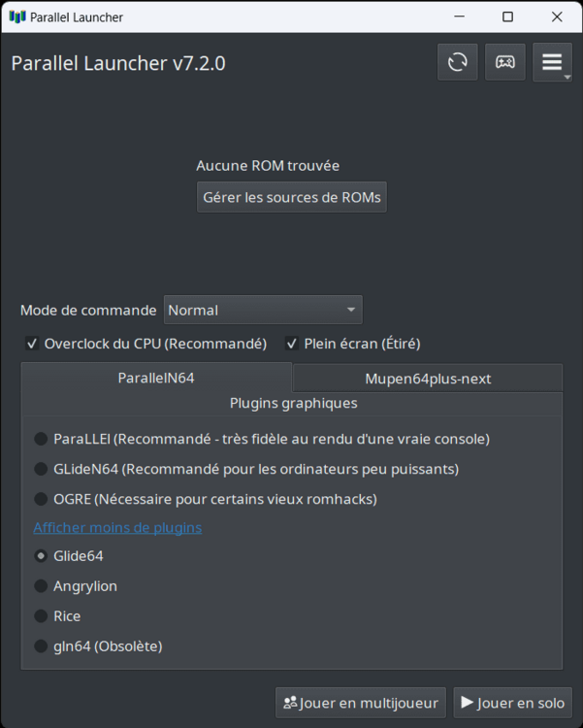Image resolution: width=583 pixels, height=728 pixels.
Task: Choose the OGRE plugin radio button
Action: [x=41, y=499]
